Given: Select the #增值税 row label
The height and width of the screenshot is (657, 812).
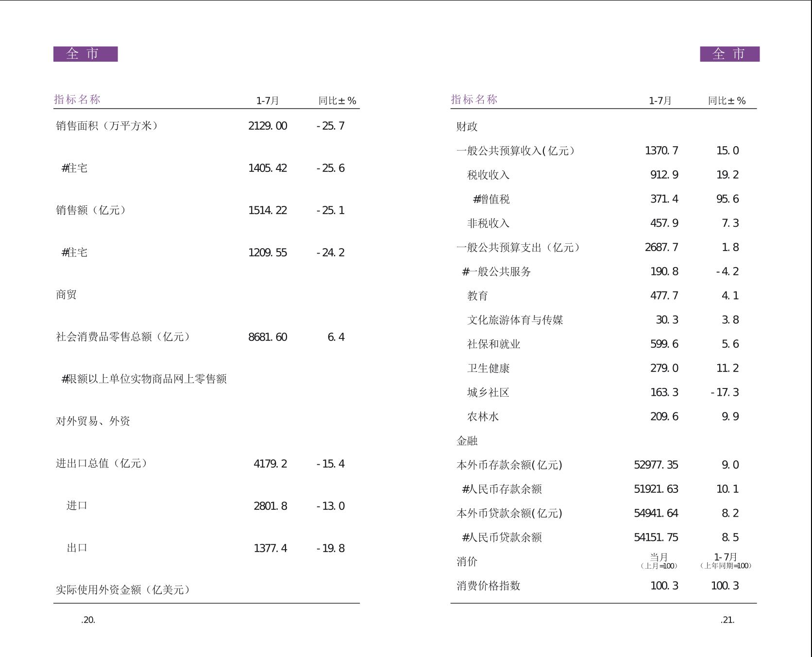Looking at the screenshot, I should 491,200.
